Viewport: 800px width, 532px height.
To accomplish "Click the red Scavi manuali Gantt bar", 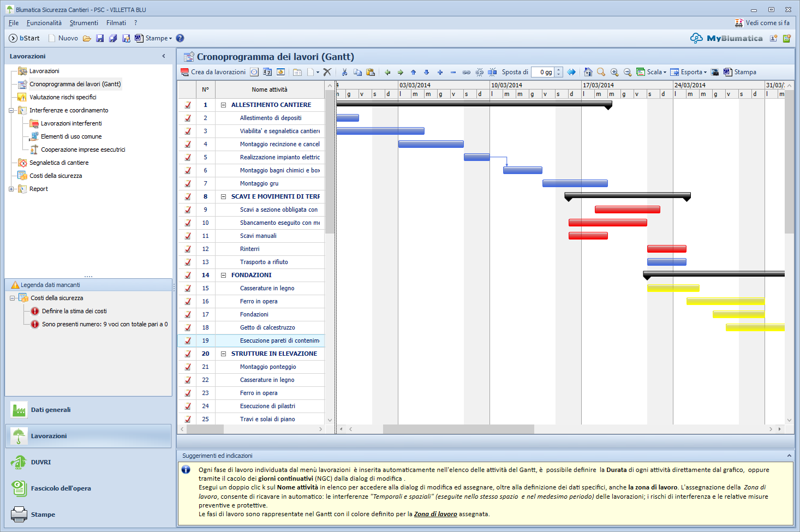I will 588,236.
